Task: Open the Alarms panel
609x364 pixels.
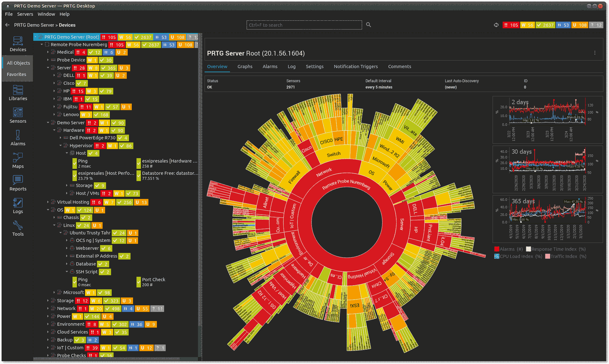Action: click(x=18, y=138)
